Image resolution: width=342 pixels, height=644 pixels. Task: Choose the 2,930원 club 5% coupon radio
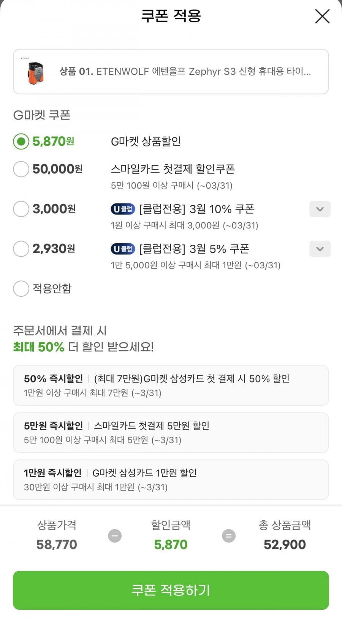(x=21, y=249)
